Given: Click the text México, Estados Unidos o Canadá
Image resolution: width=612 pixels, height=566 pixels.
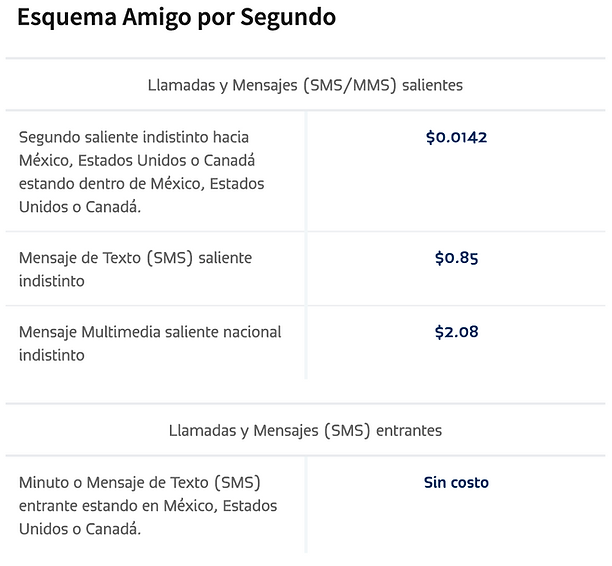Looking at the screenshot, I should pyautogui.click(x=137, y=160).
